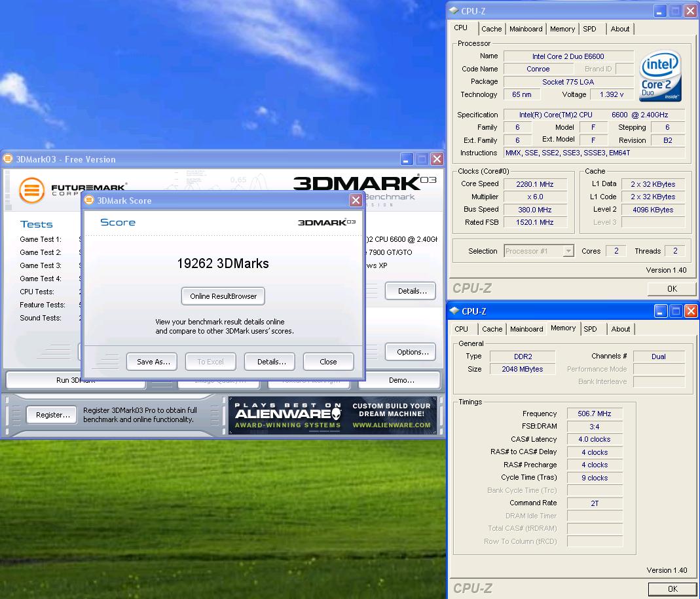Click the To Excel button
The width and height of the screenshot is (700, 599).
211,362
